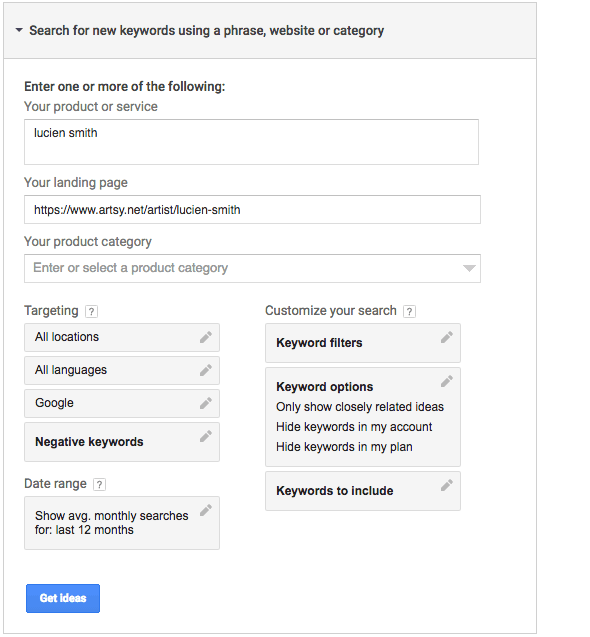Edit the Google network setting pencil
Screen dimensions: 590x637
(x=206, y=403)
